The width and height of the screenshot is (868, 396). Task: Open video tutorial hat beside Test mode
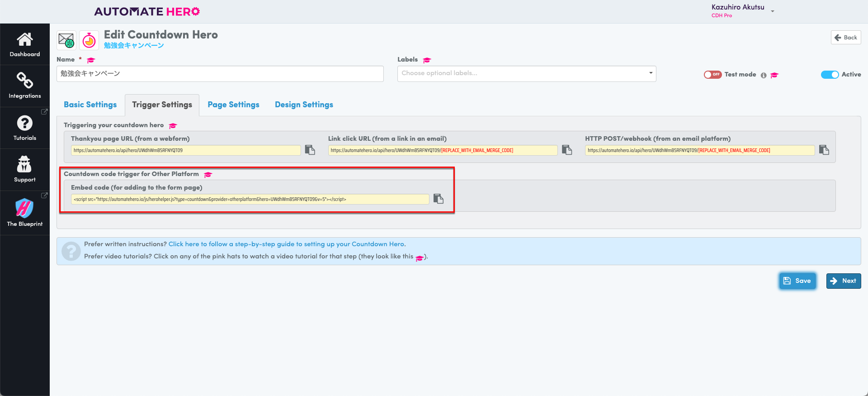[774, 75]
